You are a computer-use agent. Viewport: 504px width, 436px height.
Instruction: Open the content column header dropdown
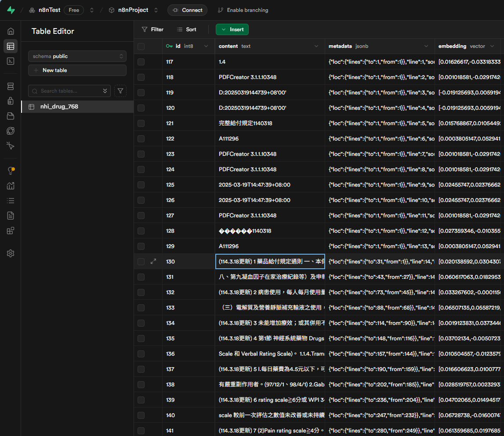click(316, 46)
